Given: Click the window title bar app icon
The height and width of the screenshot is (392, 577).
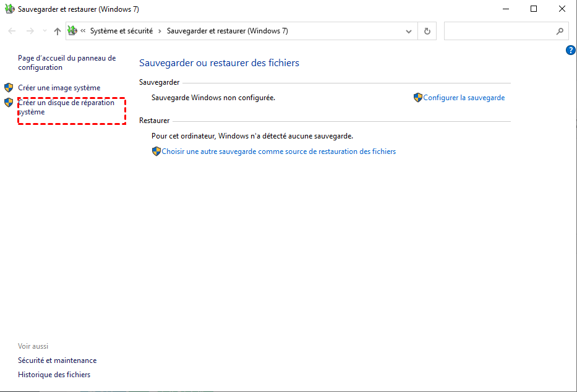Looking at the screenshot, I should click(x=9, y=9).
